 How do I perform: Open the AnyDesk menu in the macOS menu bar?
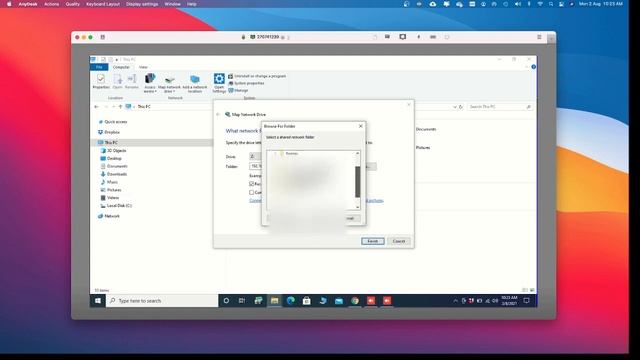[x=28, y=4]
